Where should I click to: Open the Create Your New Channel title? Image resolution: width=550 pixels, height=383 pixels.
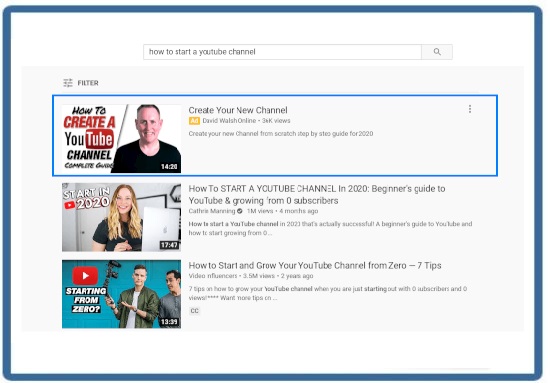[238, 110]
